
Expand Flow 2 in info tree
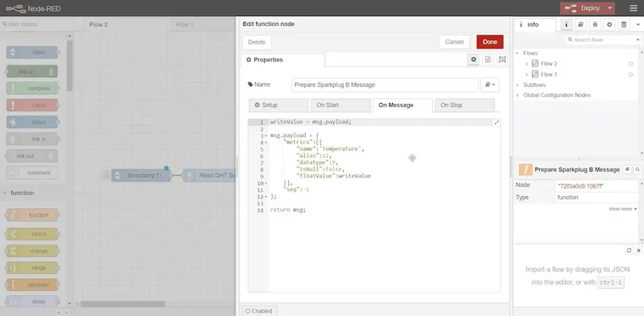pos(526,64)
